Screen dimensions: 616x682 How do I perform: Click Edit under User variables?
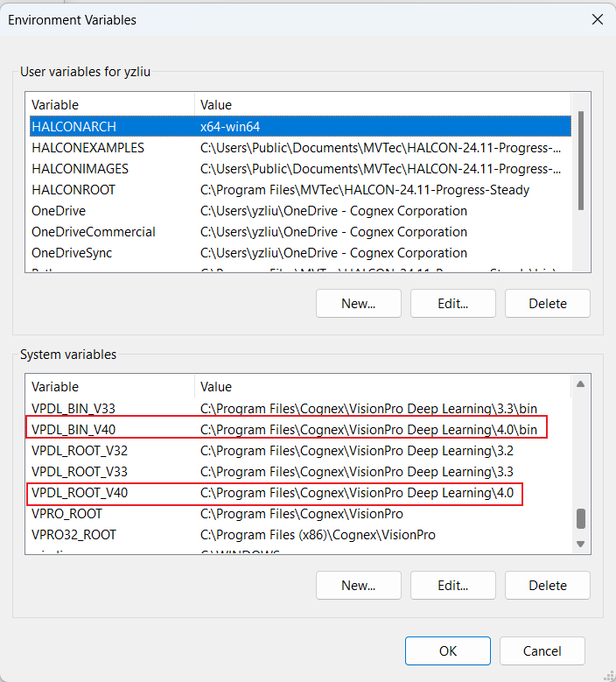(x=452, y=304)
